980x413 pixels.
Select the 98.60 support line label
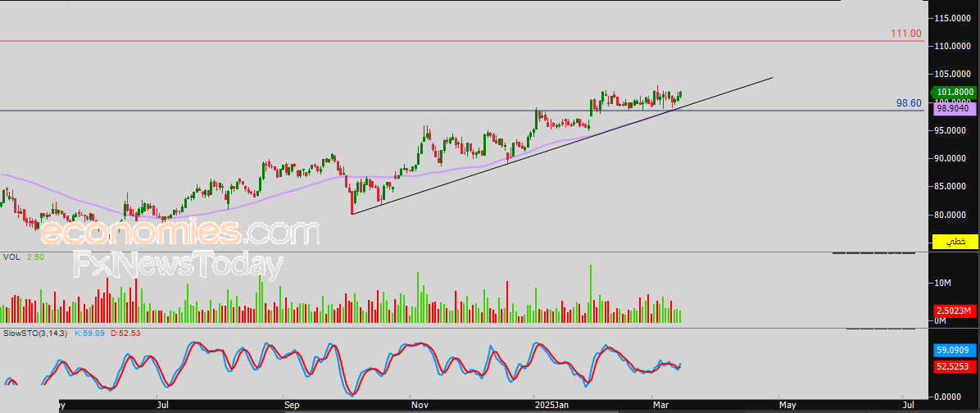coord(910,103)
